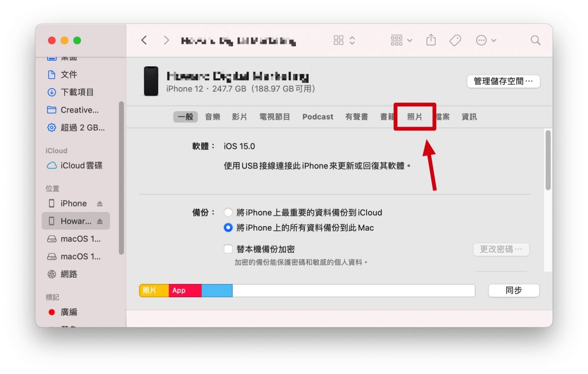Image resolution: width=588 pixels, height=374 pixels.
Task: Switch to the 有聲書 tab
Action: coord(357,117)
